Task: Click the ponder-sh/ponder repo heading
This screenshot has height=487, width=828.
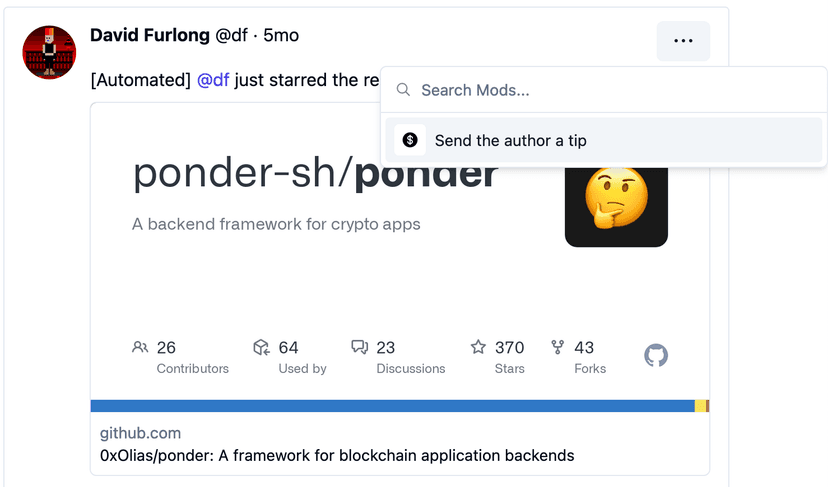Action: click(315, 174)
